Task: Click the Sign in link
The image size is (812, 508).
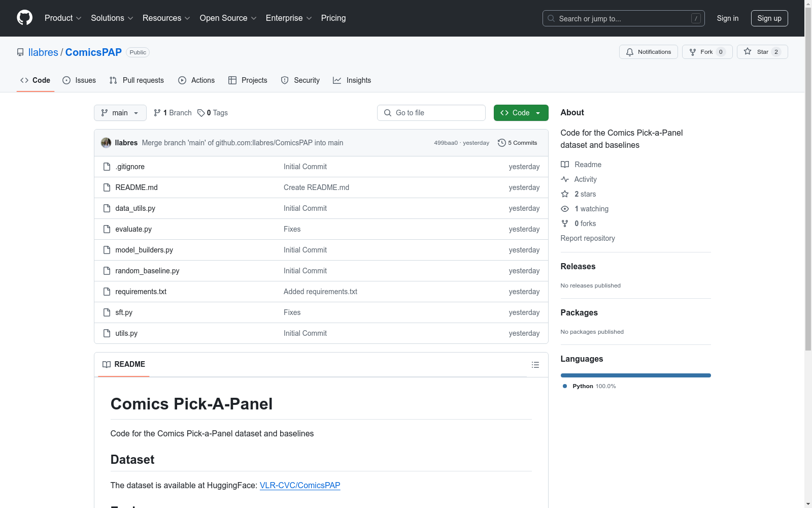Action: pos(728,18)
